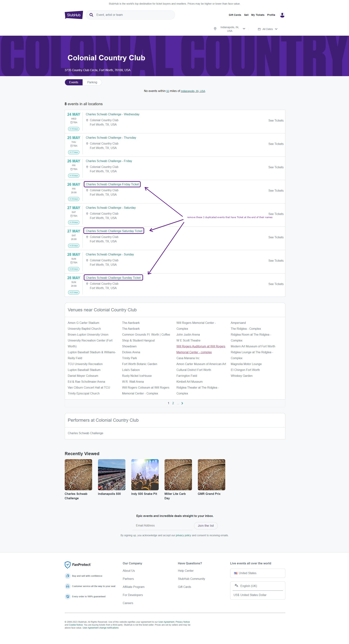Open the Cookie Notice link
The height and width of the screenshot is (644, 349).
76,625
